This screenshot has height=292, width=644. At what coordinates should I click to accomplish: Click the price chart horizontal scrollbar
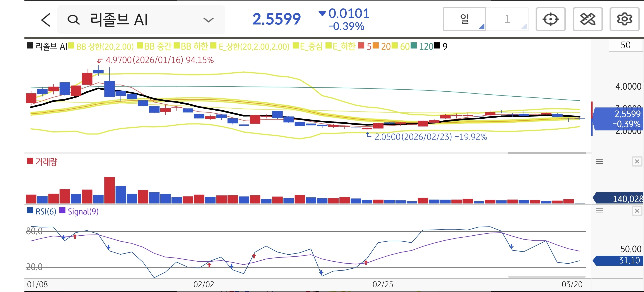point(546,153)
